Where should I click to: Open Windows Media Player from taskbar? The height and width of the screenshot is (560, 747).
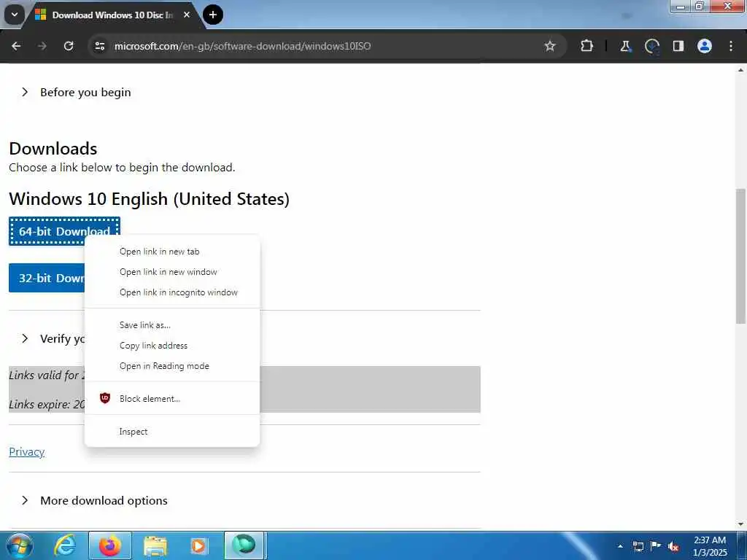click(198, 545)
